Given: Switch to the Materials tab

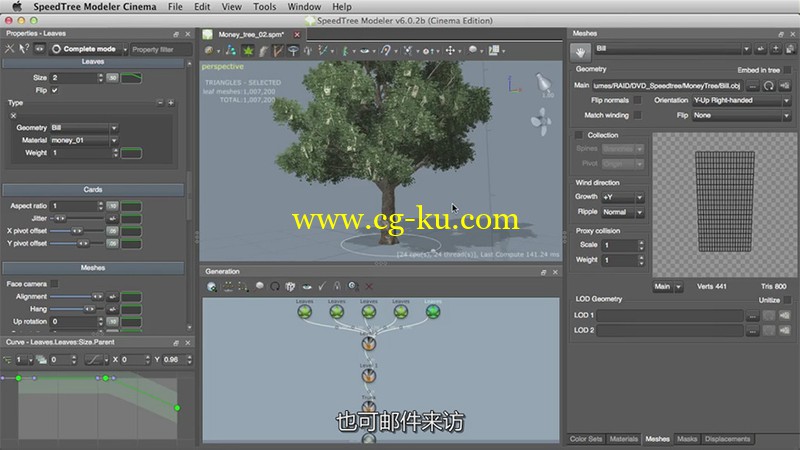Looking at the screenshot, I should tap(623, 439).
